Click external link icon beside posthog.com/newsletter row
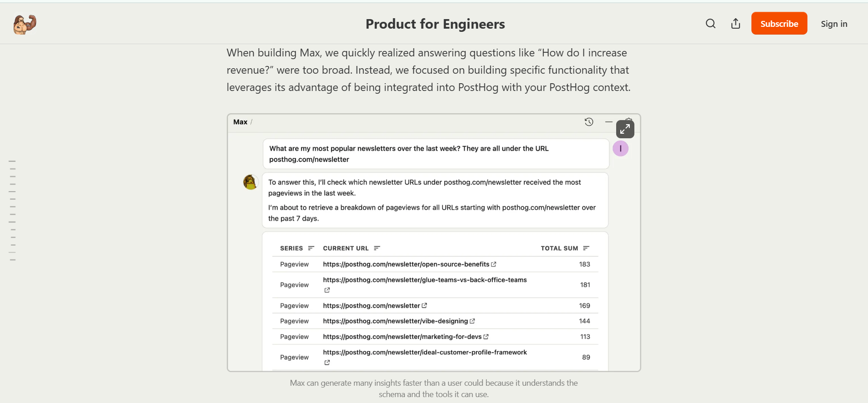The width and height of the screenshot is (868, 403). 425,305
